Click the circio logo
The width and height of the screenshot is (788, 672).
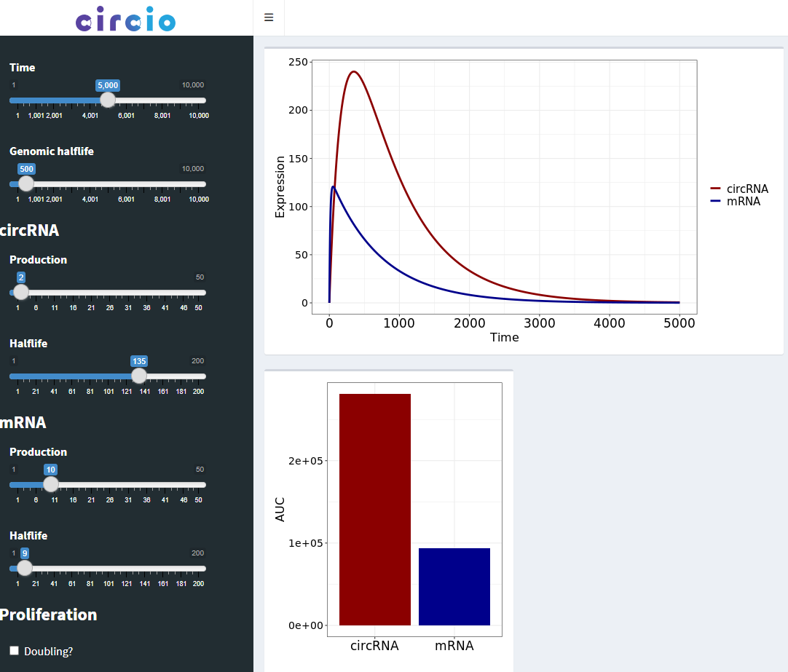pos(126,19)
